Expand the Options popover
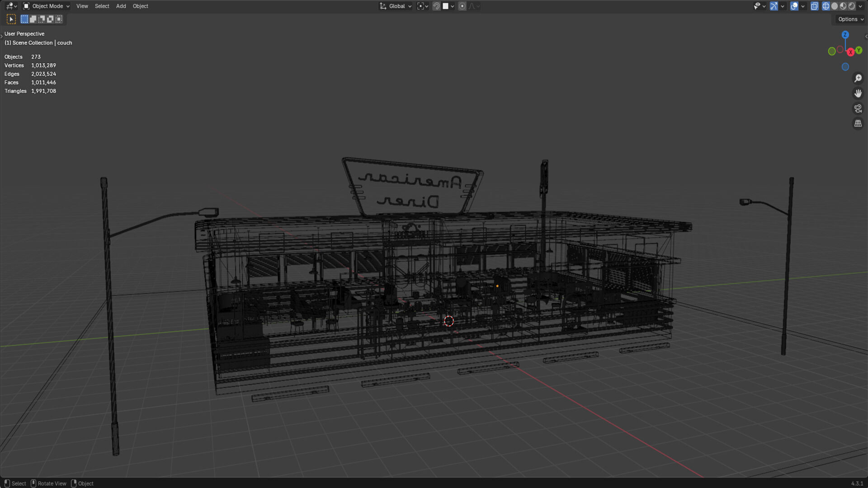Screen dimensions: 868x488 [850, 19]
